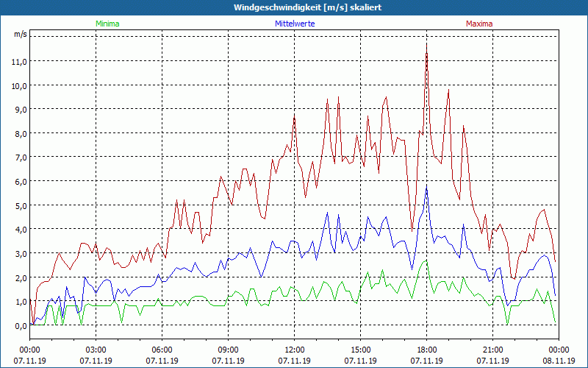Click the 7,0 y-axis value

[21, 158]
